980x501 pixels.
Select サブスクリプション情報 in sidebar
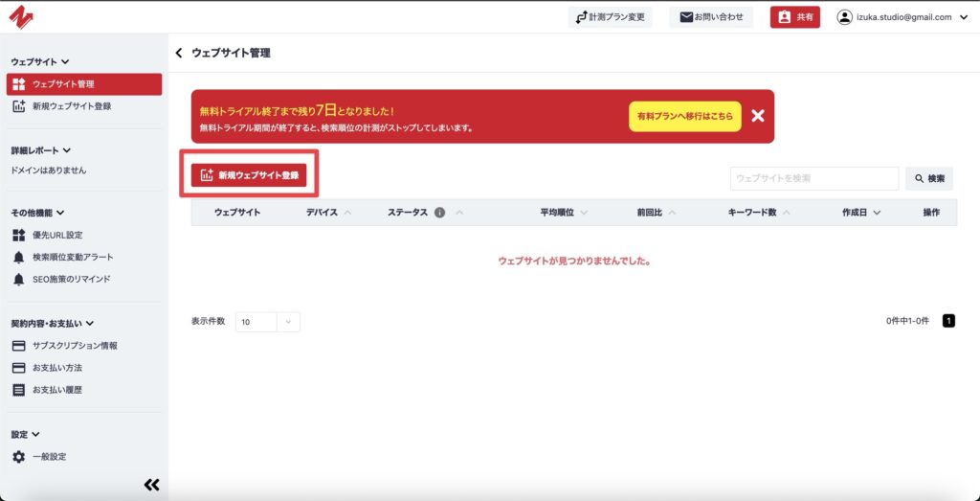[x=75, y=346]
